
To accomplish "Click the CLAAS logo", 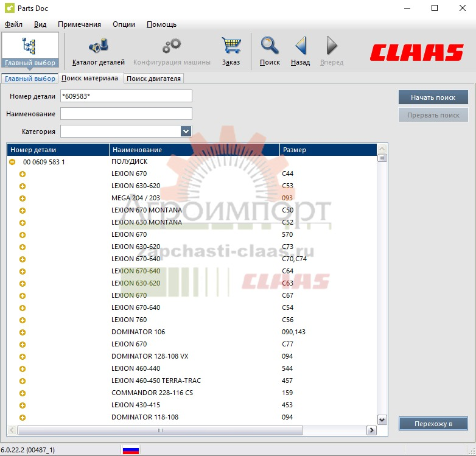I will [416, 52].
